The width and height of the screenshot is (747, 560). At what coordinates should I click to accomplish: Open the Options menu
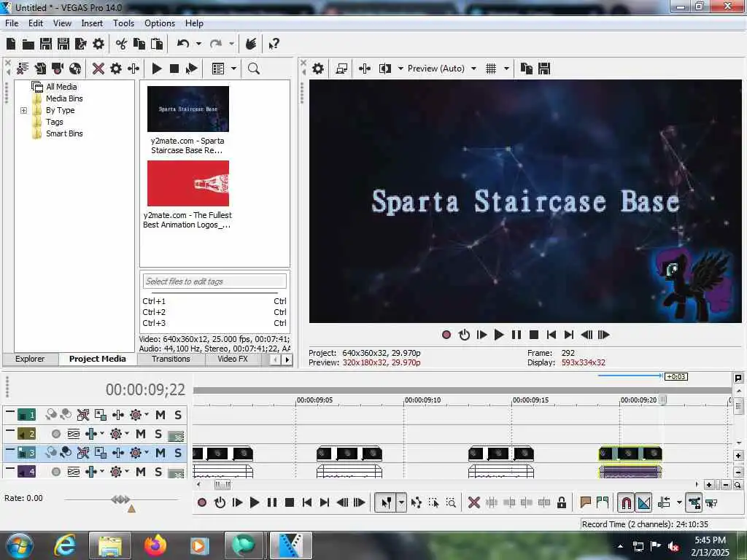160,23
